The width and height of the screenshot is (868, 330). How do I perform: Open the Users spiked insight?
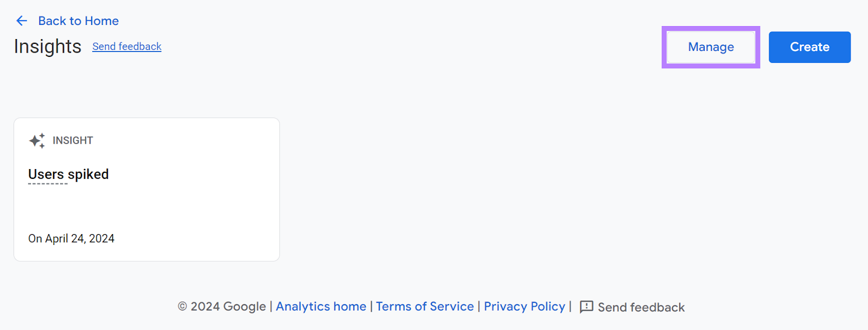pyautogui.click(x=68, y=174)
